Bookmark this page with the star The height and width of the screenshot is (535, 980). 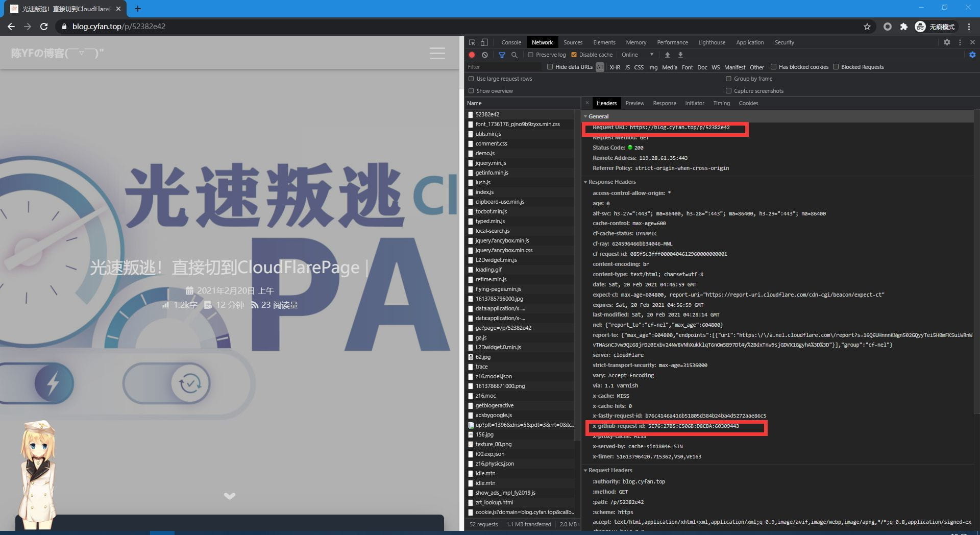[867, 27]
